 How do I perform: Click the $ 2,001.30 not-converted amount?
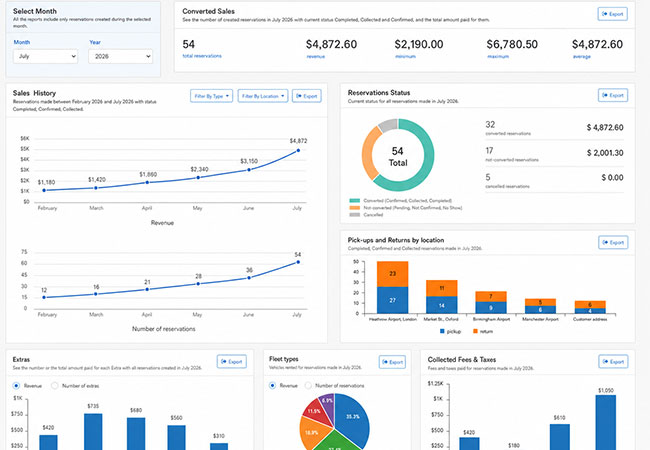[605, 153]
